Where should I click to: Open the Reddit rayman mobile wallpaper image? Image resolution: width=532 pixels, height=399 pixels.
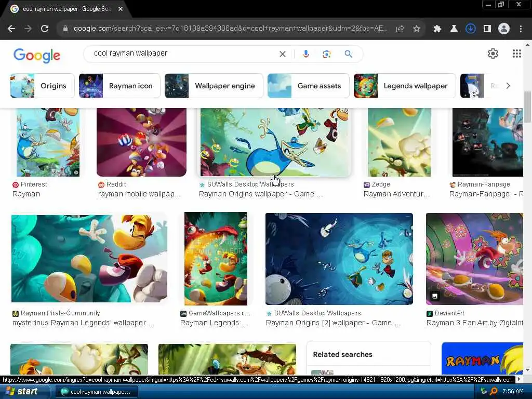pos(141,142)
